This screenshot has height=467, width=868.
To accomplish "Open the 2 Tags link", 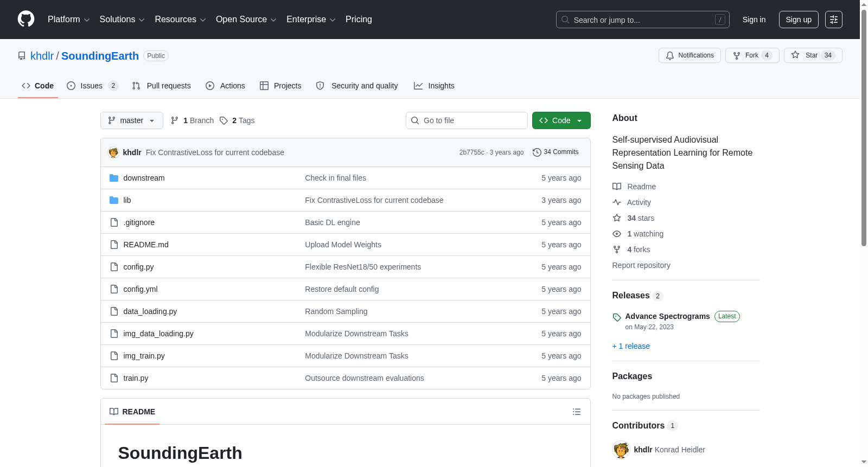I will point(237,120).
